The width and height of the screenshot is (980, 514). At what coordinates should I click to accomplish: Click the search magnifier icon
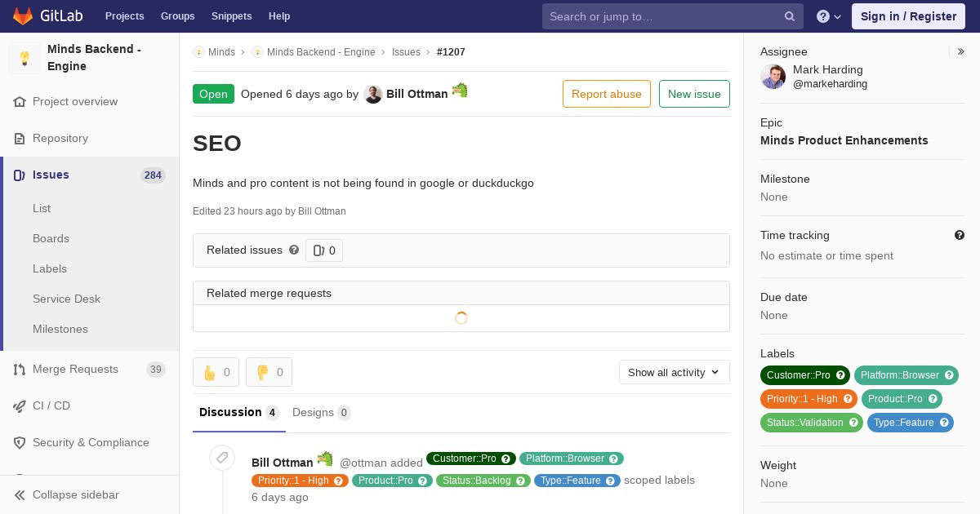pos(790,16)
